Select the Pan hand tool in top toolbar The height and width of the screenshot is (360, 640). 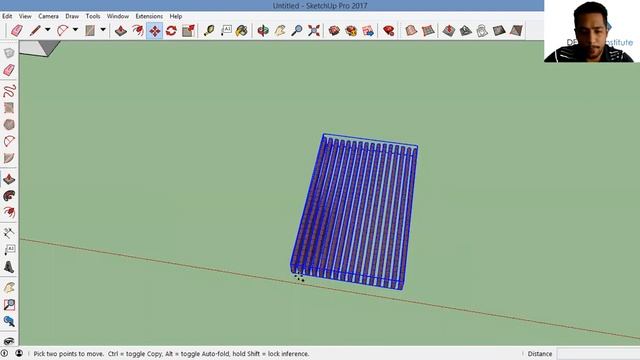(280, 31)
